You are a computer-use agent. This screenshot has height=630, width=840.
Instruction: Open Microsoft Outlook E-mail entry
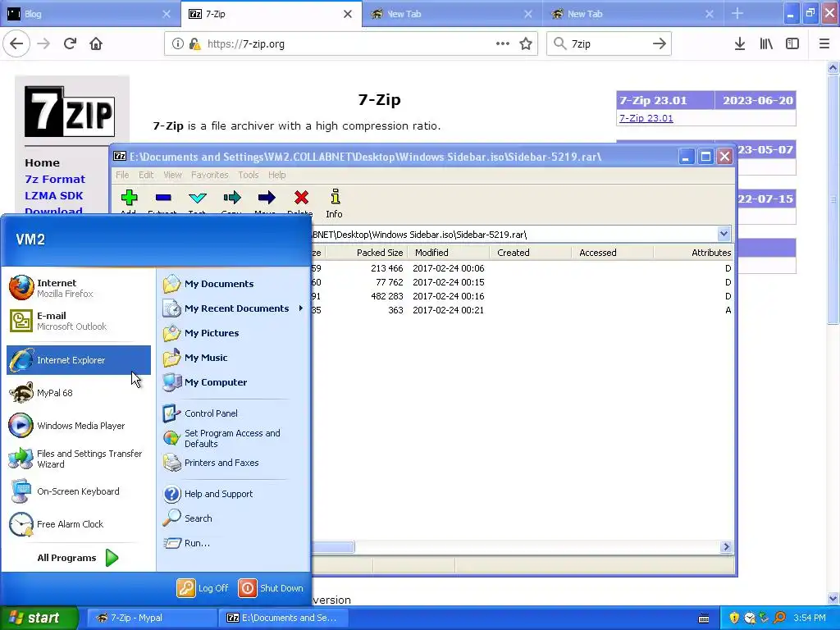tap(78, 321)
